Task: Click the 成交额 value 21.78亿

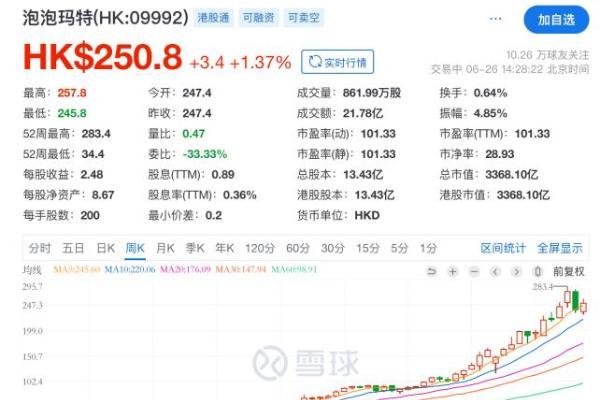Action: (x=363, y=113)
